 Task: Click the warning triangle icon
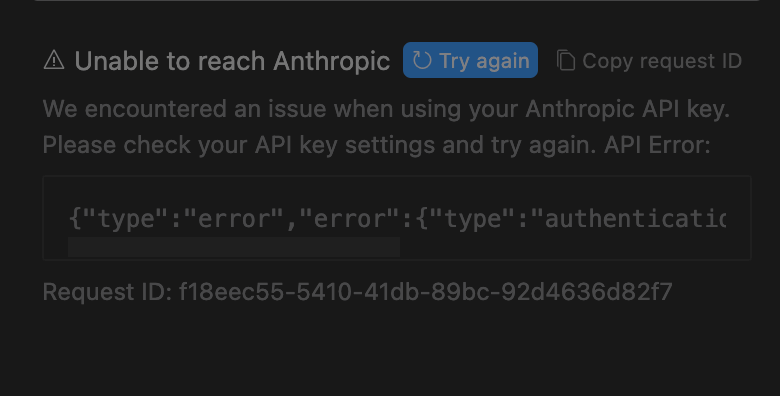tap(54, 60)
